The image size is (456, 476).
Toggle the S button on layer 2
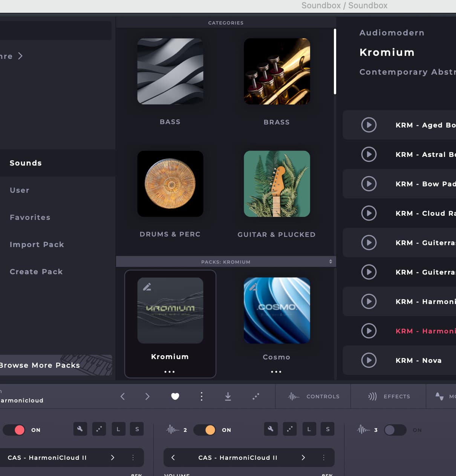tap(327, 429)
